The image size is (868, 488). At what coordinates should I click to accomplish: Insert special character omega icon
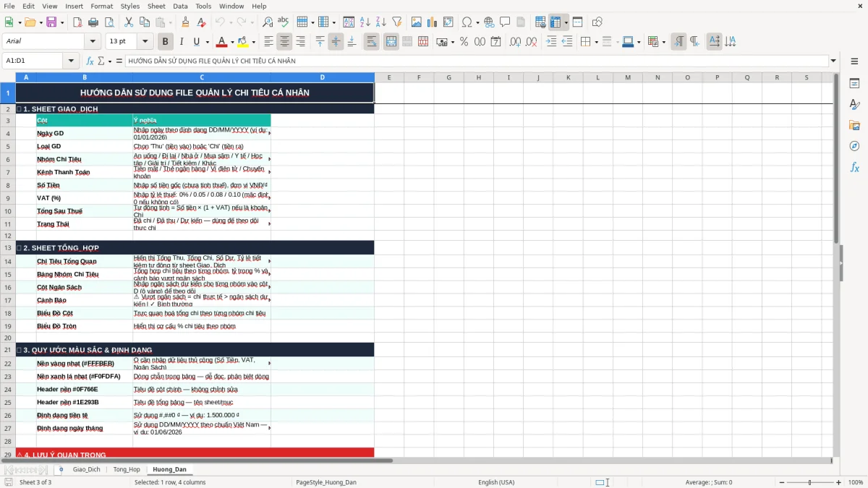coord(467,22)
